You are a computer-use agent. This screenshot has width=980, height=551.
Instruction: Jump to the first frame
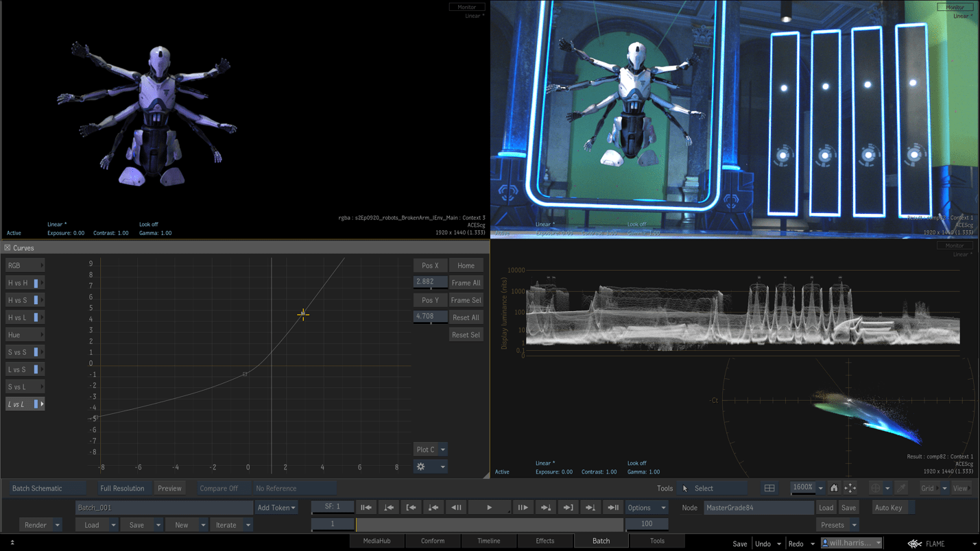(x=366, y=508)
